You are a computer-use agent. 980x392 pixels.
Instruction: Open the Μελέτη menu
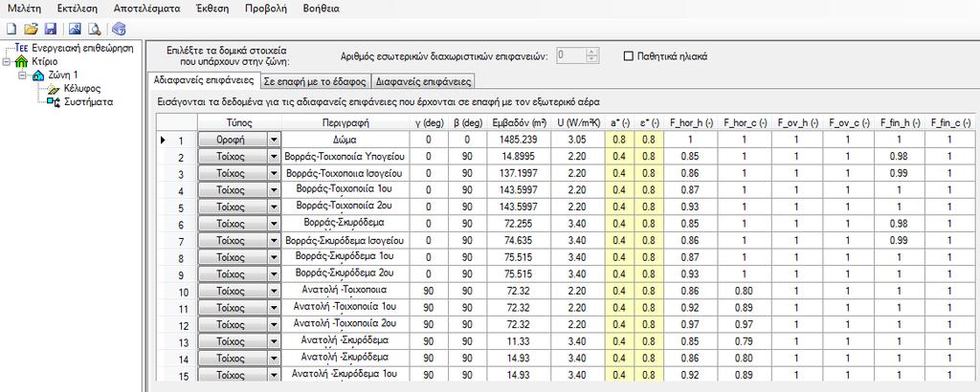(x=24, y=9)
